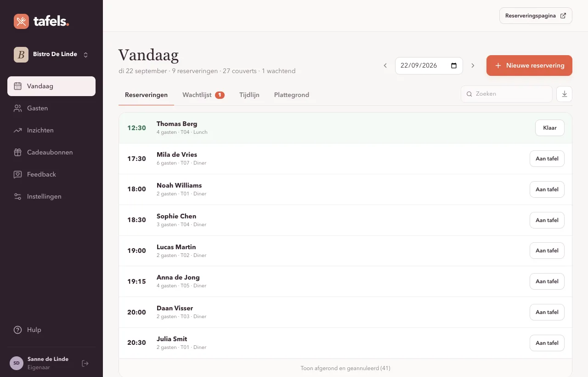Expand the Bistro De Linde restaurant switcher
The height and width of the screenshot is (377, 588).
(x=51, y=54)
